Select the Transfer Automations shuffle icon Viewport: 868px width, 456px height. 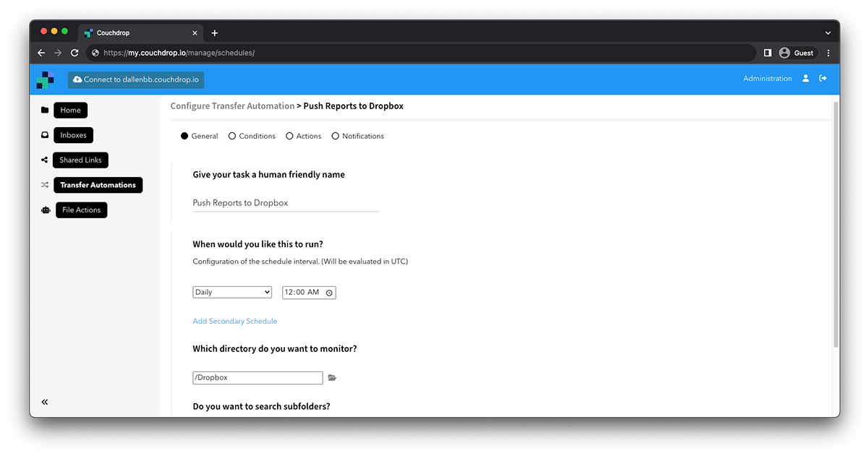[45, 184]
